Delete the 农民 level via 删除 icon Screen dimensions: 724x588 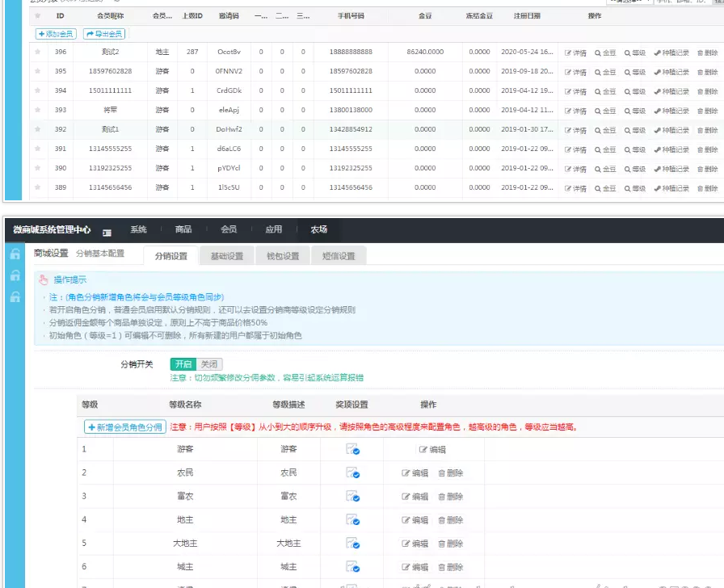point(450,473)
